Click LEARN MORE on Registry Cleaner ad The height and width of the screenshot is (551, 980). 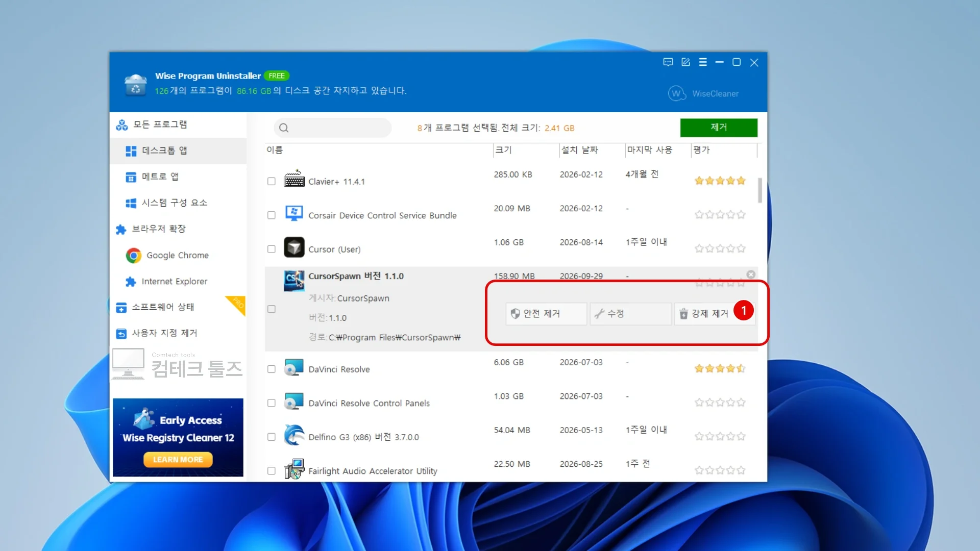pos(178,460)
